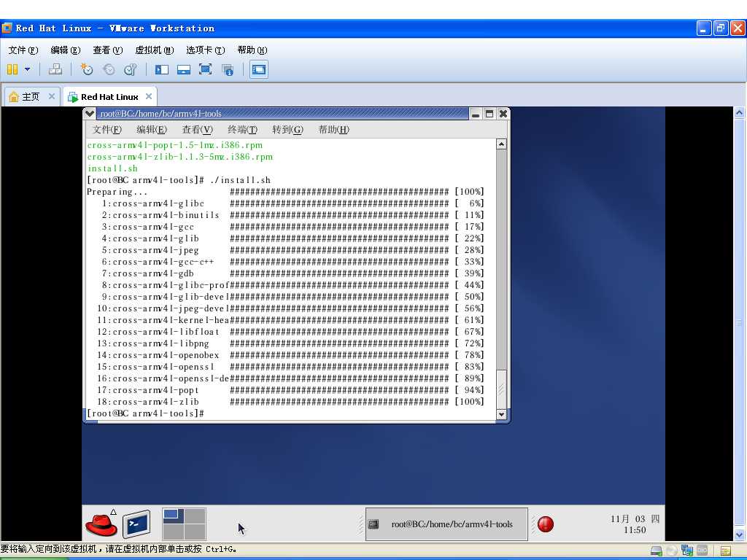Maximize the terminal window
Viewport: 747px width, 560px height.
(x=489, y=114)
